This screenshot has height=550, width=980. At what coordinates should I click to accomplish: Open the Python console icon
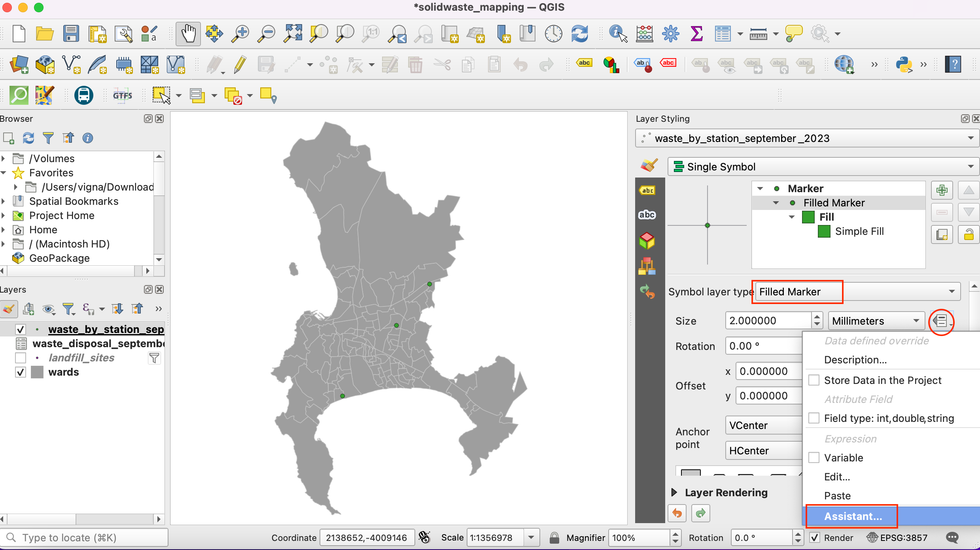click(x=904, y=64)
